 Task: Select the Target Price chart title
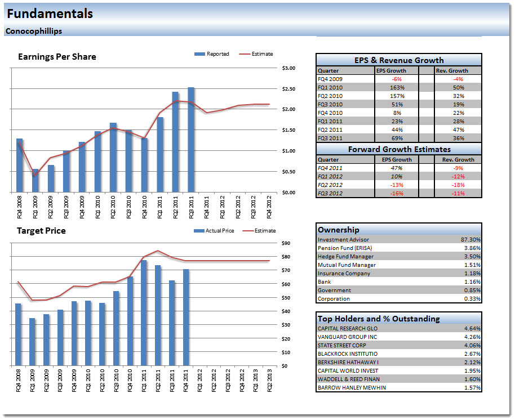coord(41,231)
